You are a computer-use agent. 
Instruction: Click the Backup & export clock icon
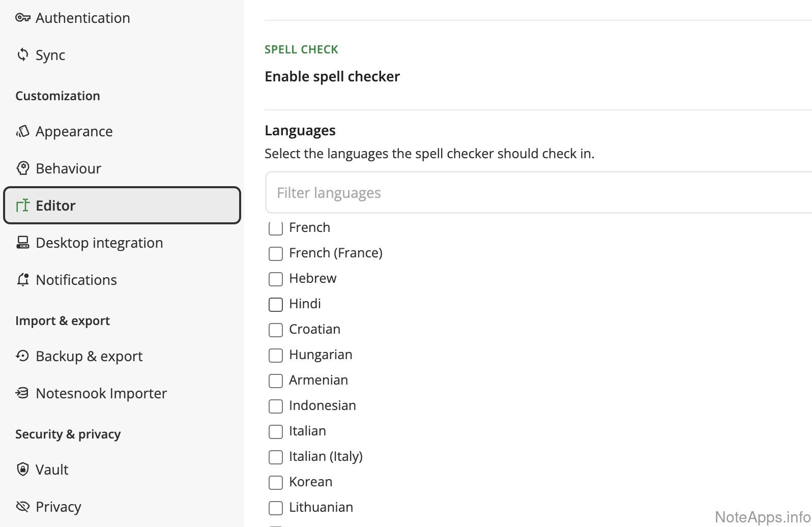click(x=22, y=356)
